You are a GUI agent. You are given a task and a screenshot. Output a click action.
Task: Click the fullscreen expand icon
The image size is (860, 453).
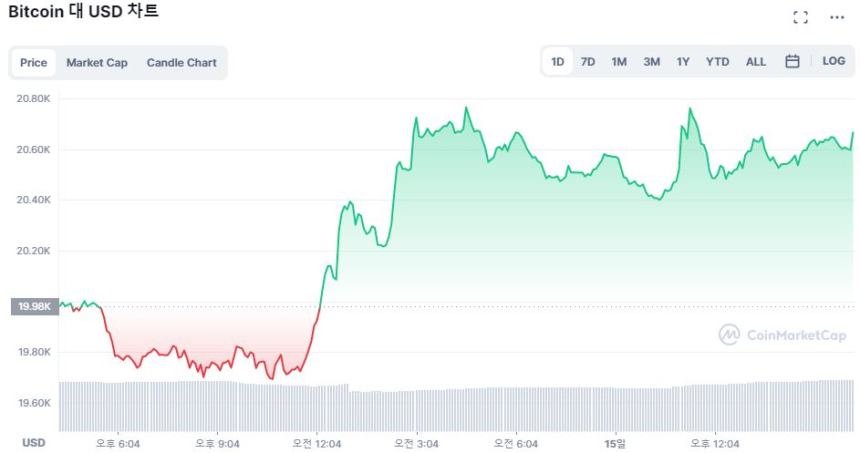pos(800,17)
